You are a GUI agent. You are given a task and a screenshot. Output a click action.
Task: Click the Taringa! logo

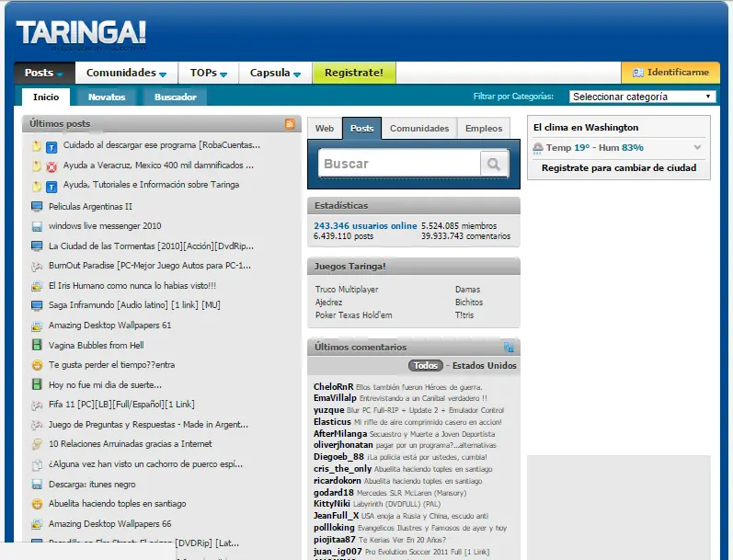pos(81,34)
